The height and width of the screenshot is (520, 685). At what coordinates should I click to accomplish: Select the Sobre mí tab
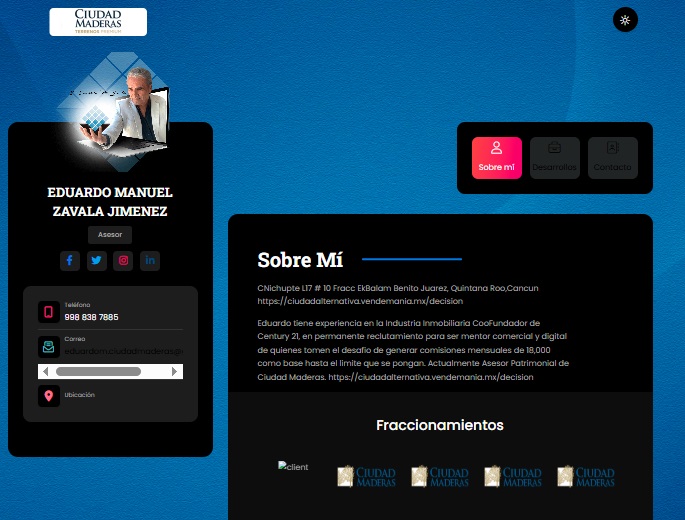(497, 158)
